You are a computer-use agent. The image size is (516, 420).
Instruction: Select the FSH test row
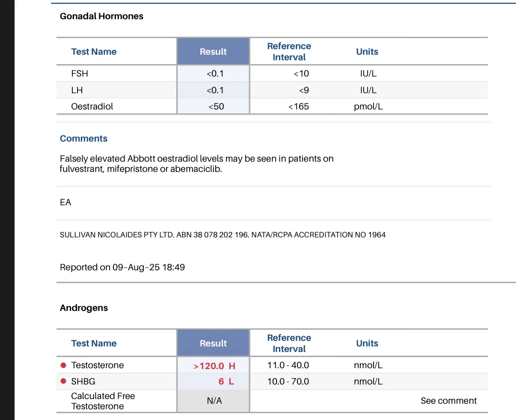click(272, 74)
